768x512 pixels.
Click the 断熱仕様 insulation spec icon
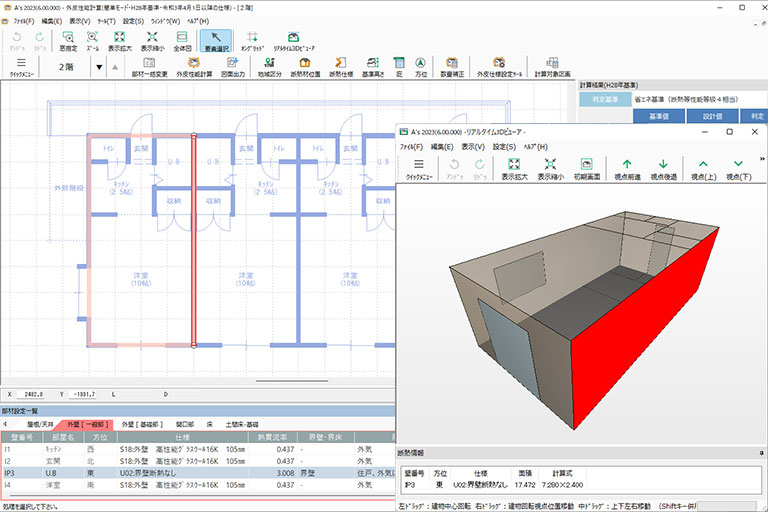coord(341,67)
